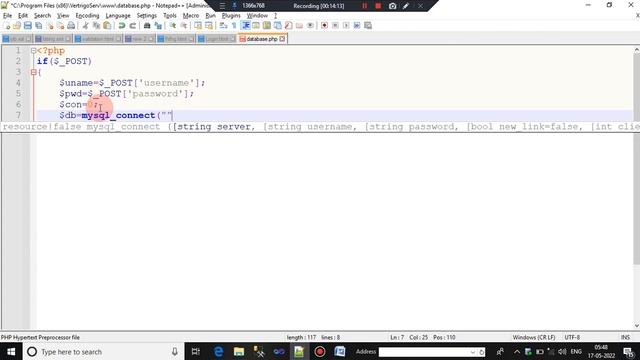Click the Redo toolbar icon
Screen dimensions: 640x360
[133, 25]
